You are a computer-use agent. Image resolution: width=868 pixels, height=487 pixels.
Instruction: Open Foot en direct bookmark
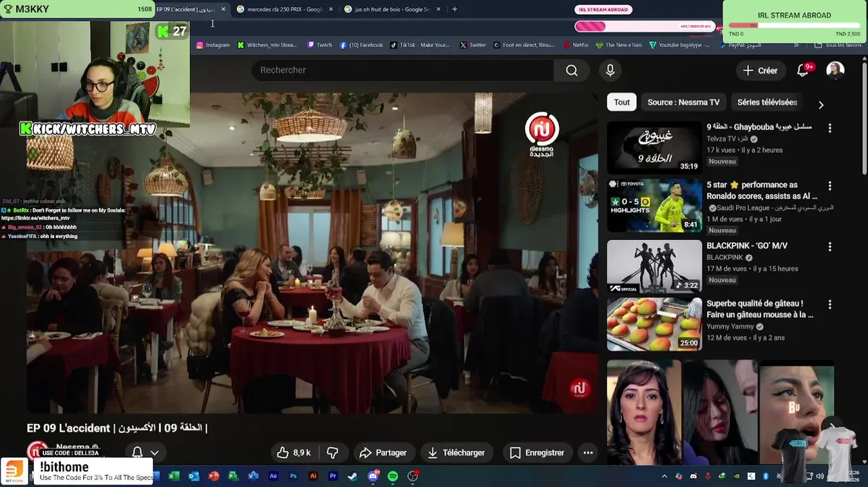(x=524, y=45)
